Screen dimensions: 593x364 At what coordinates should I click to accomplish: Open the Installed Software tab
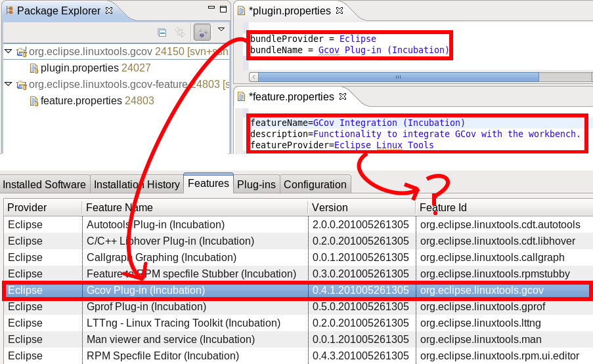(x=45, y=184)
